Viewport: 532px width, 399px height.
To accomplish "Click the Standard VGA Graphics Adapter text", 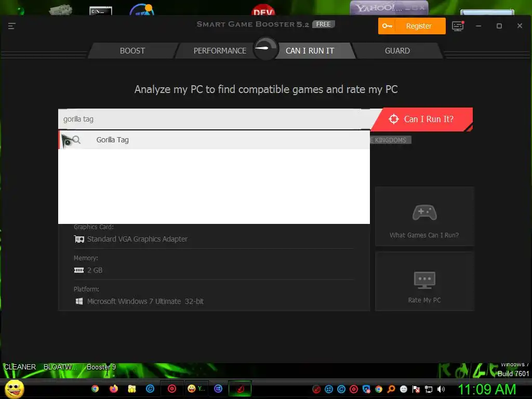I will point(137,239).
